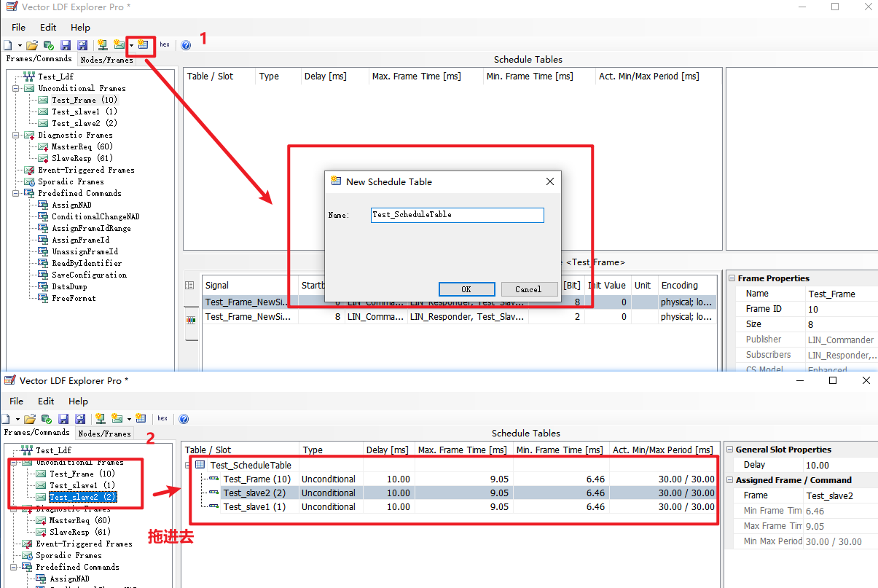Close the New Schedule Table dialog with X
Image resolution: width=878 pixels, height=588 pixels.
(x=551, y=181)
